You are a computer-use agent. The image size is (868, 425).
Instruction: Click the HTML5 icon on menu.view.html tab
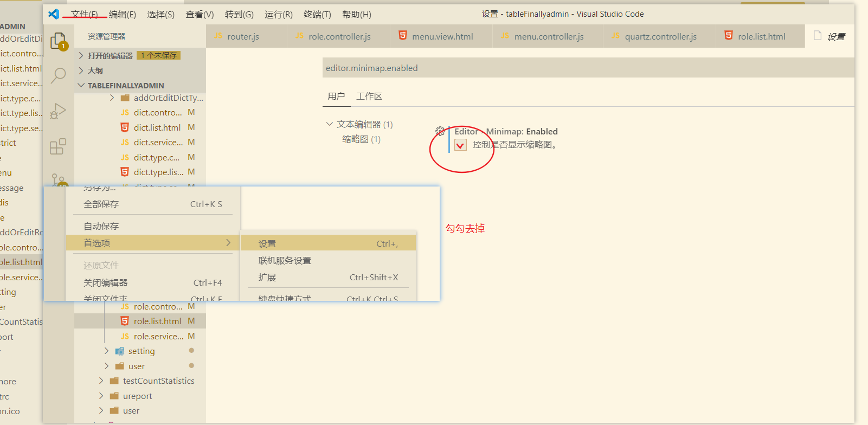pyautogui.click(x=403, y=36)
